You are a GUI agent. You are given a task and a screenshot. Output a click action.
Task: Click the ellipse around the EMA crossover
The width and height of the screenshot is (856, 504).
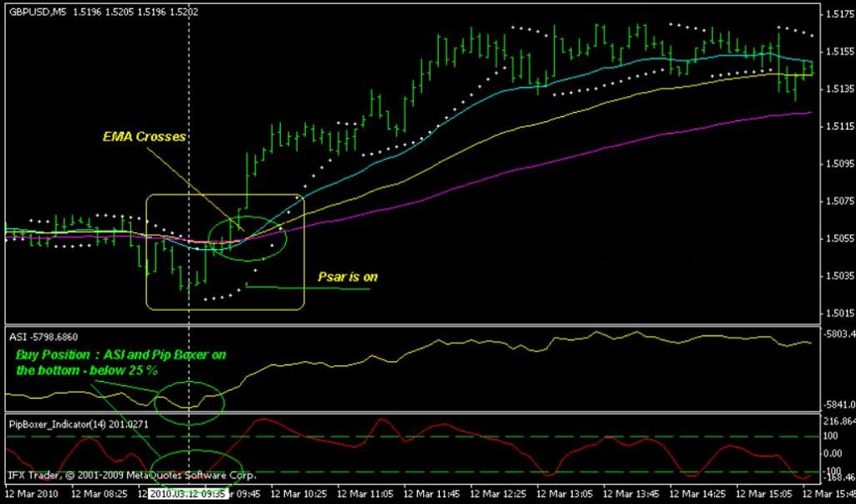click(249, 240)
